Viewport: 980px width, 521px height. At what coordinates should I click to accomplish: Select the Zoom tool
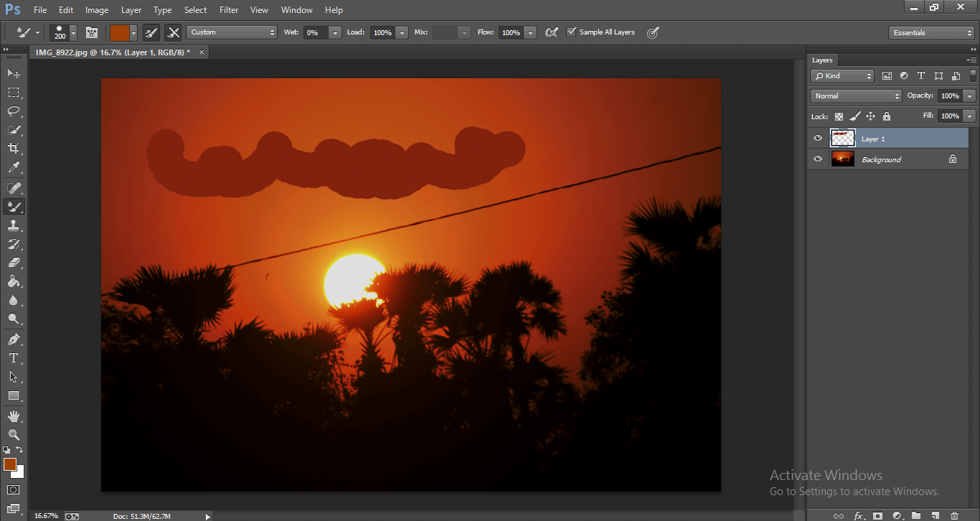[x=14, y=435]
